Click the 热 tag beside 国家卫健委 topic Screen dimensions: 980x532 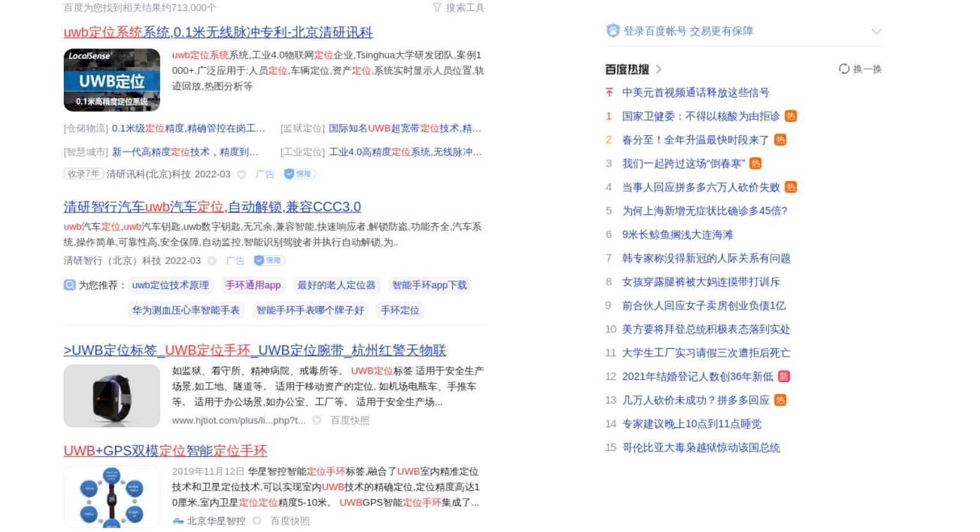[x=791, y=116]
